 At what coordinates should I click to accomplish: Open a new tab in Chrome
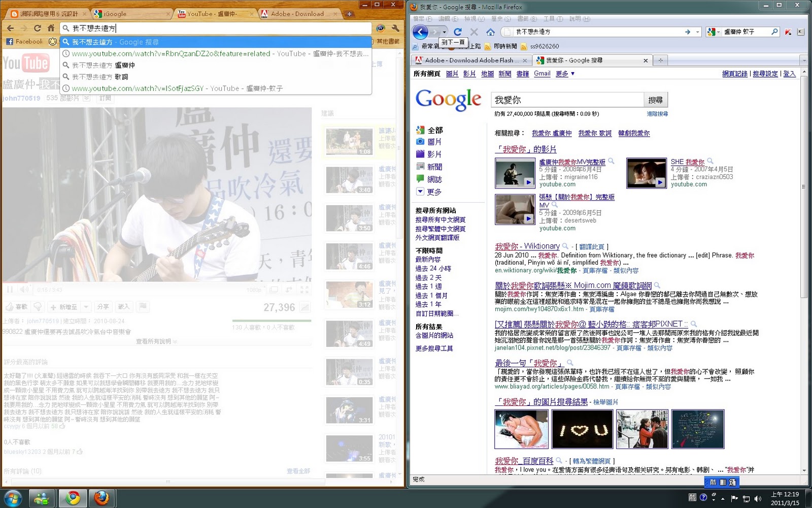point(349,14)
